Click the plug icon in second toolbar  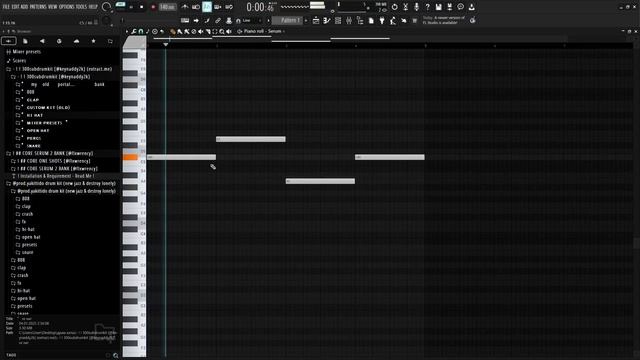pos(382,20)
